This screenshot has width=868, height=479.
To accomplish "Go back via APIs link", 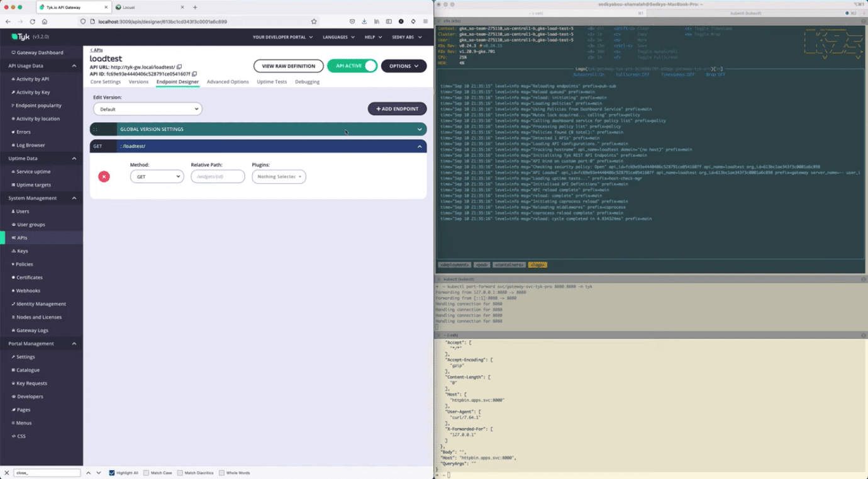I will pos(96,50).
